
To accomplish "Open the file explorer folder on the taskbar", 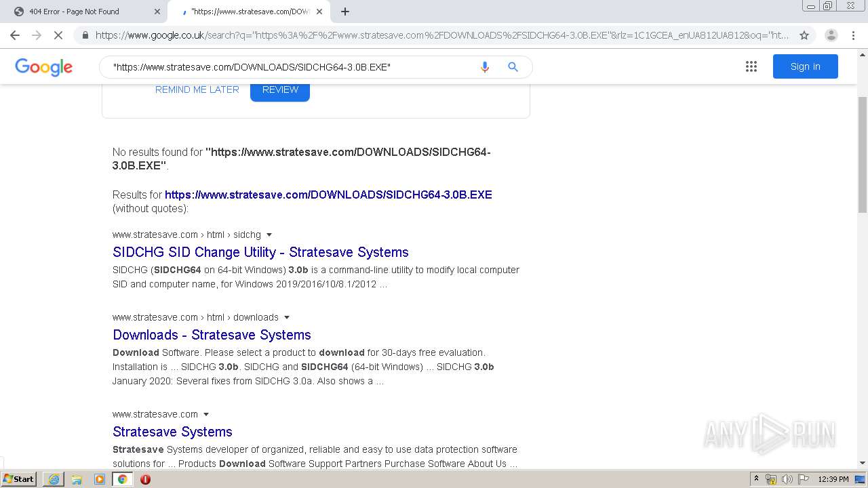I will [x=77, y=479].
